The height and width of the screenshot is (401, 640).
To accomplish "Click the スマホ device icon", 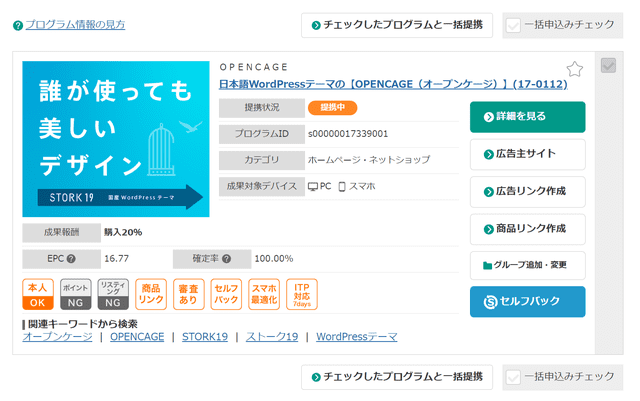I will pyautogui.click(x=342, y=187).
